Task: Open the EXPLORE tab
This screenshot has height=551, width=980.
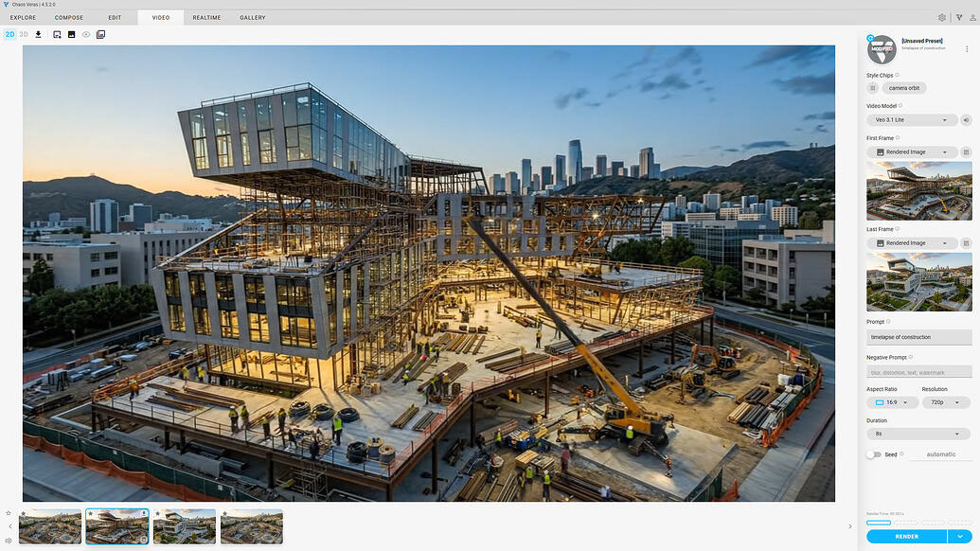Action: pyautogui.click(x=23, y=17)
